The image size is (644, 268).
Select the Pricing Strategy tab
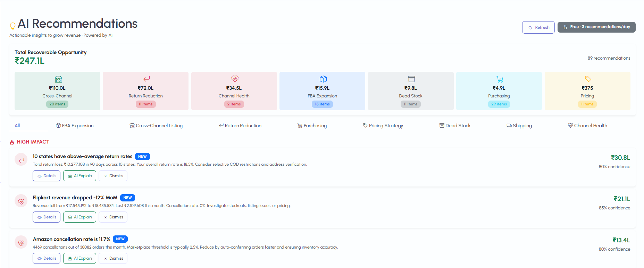383,126
